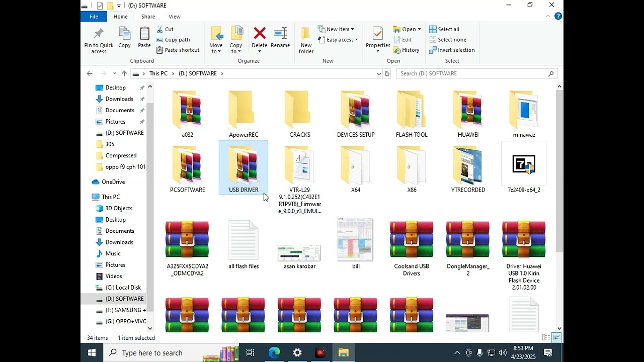Select the USB DRIVER folder
The width and height of the screenshot is (644, 362).
[244, 168]
